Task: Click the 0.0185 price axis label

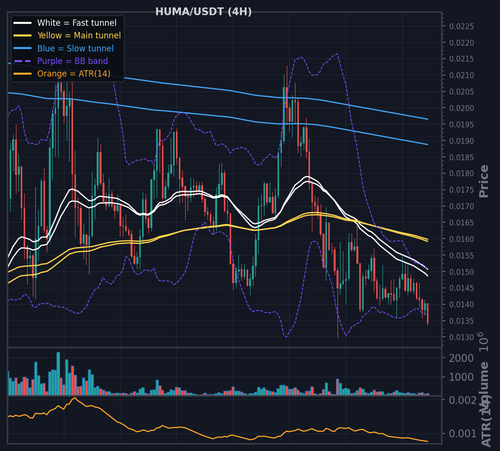Action: pos(462,157)
